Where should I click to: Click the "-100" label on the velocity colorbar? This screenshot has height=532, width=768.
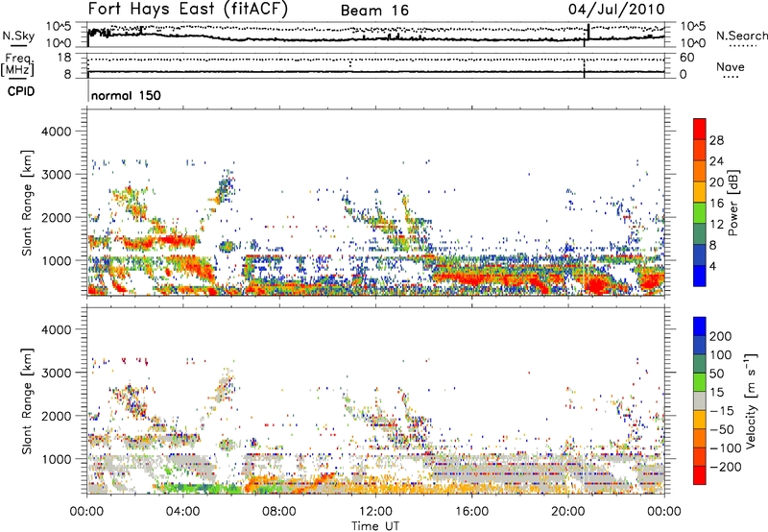tap(725, 448)
